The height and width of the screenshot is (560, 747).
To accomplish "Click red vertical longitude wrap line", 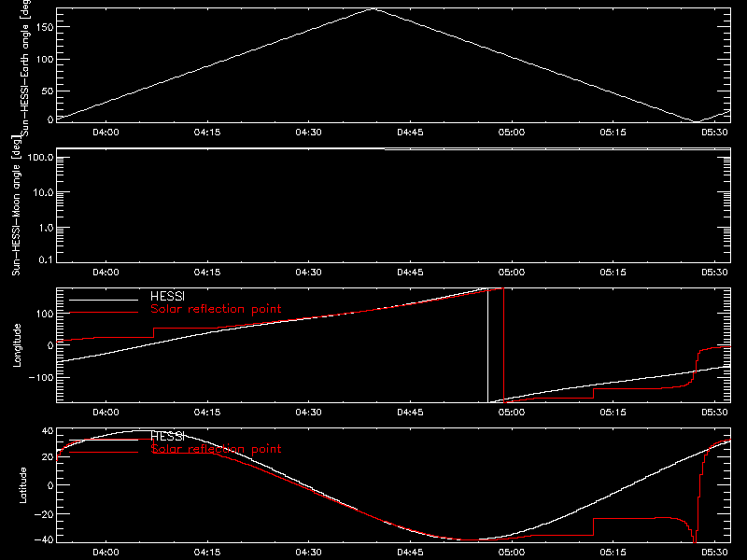I will (503, 345).
